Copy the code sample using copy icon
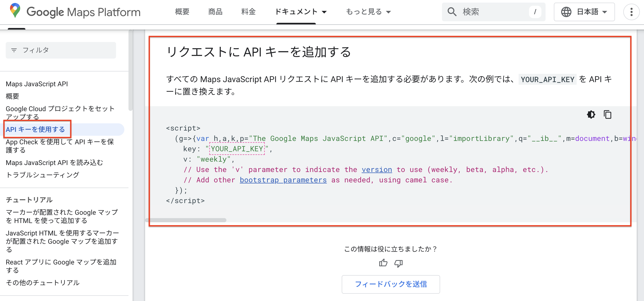Viewport: 644px width, 301px height. tap(607, 114)
